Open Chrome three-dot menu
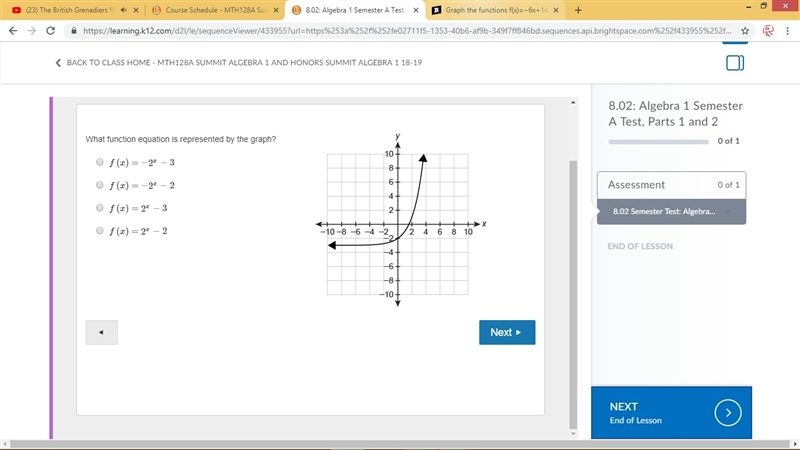The width and height of the screenshot is (800, 450). tap(788, 31)
